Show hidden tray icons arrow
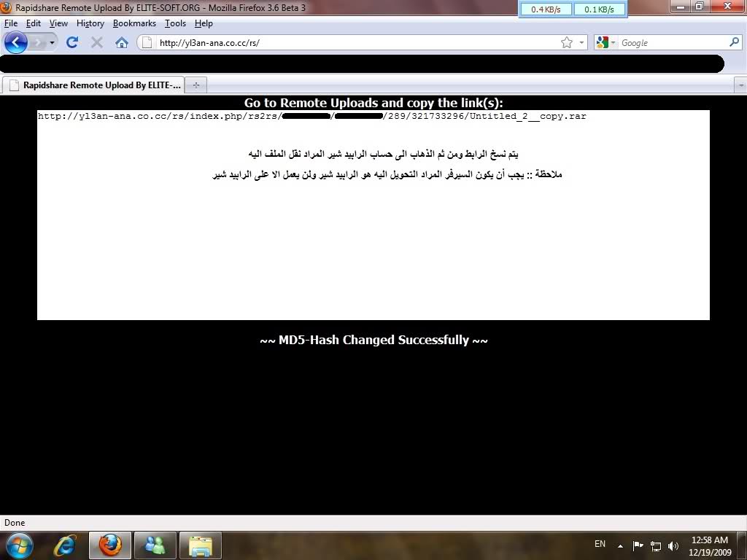Image resolution: width=747 pixels, height=560 pixels. (620, 545)
